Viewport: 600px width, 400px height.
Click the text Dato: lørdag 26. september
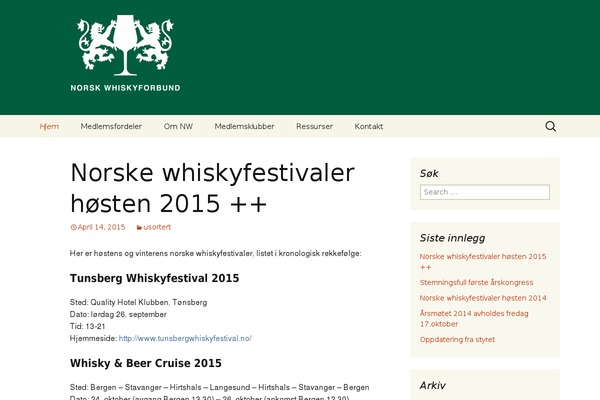pos(118,314)
